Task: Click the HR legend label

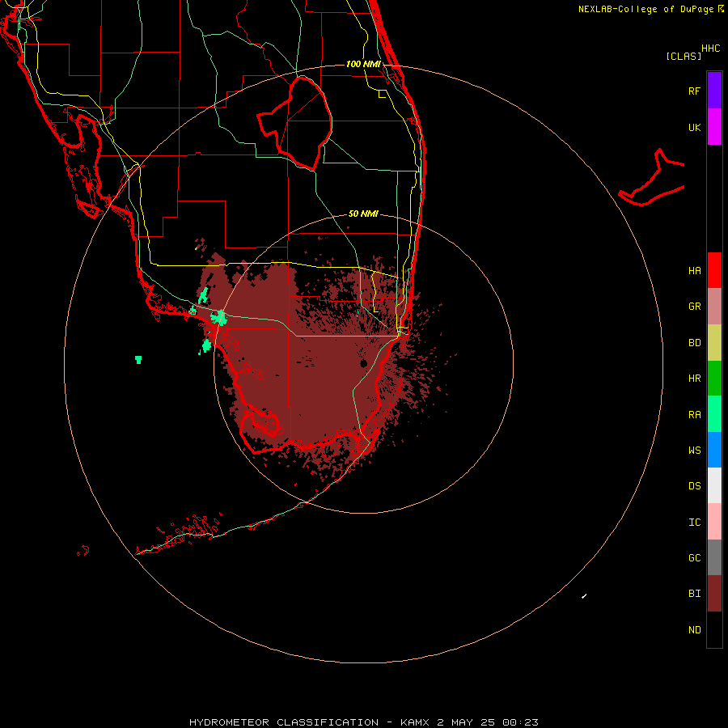Action: coord(694,379)
